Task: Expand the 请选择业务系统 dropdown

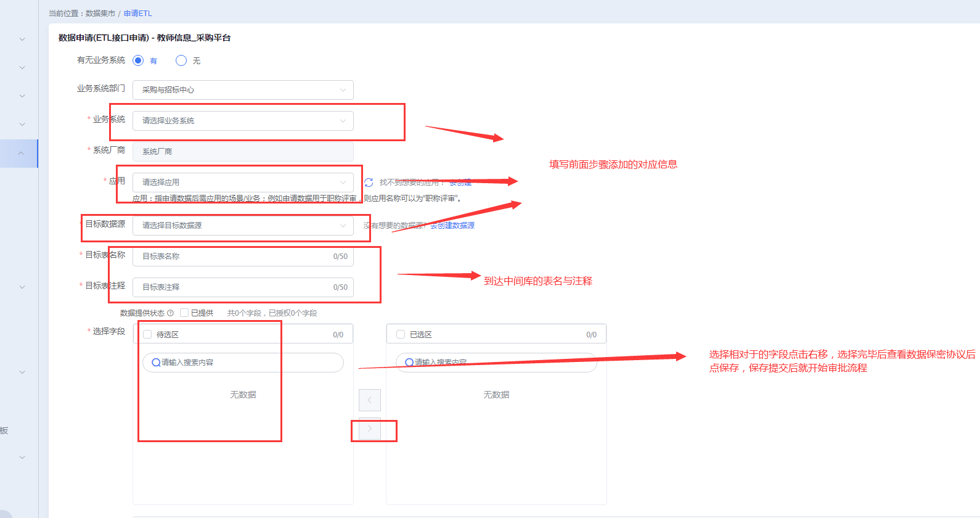Action: (243, 121)
